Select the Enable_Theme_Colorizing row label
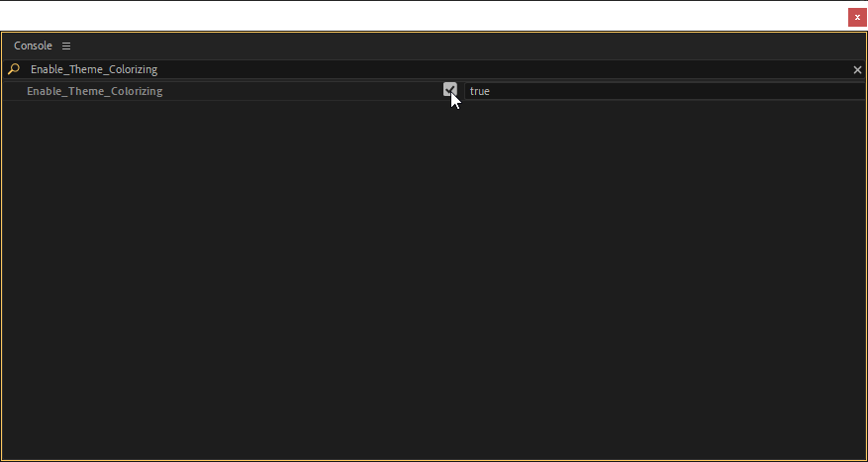This screenshot has height=462, width=868. [x=95, y=91]
